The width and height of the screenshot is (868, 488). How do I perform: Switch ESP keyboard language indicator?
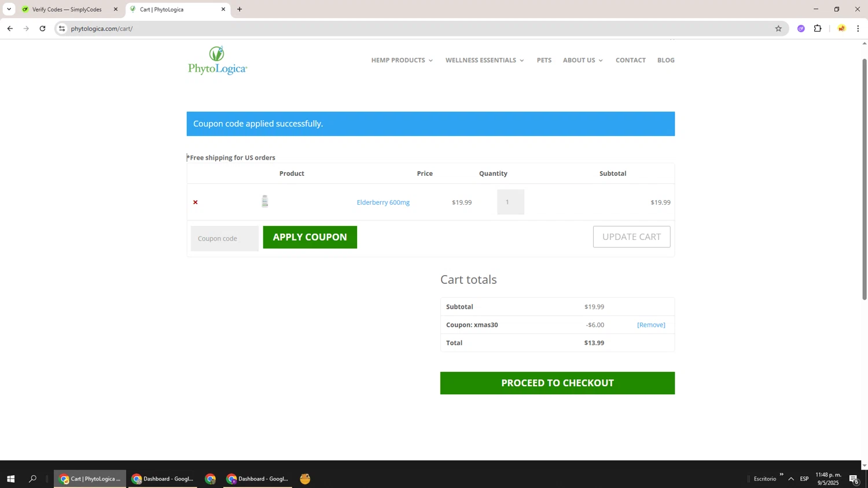804,479
